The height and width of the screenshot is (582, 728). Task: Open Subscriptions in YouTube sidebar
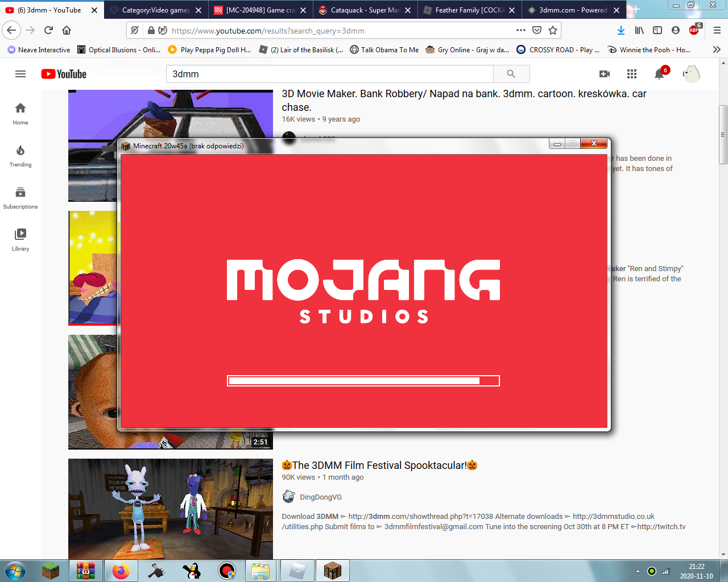point(20,198)
